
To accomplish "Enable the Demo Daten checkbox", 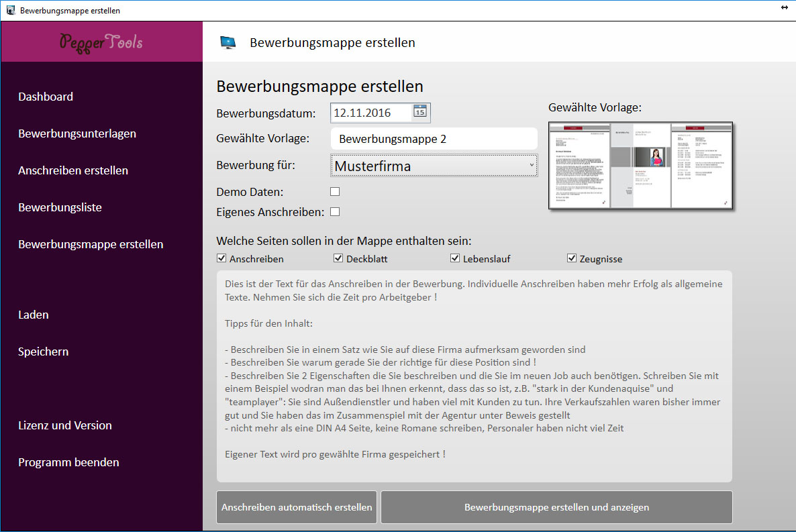I will 335,191.
